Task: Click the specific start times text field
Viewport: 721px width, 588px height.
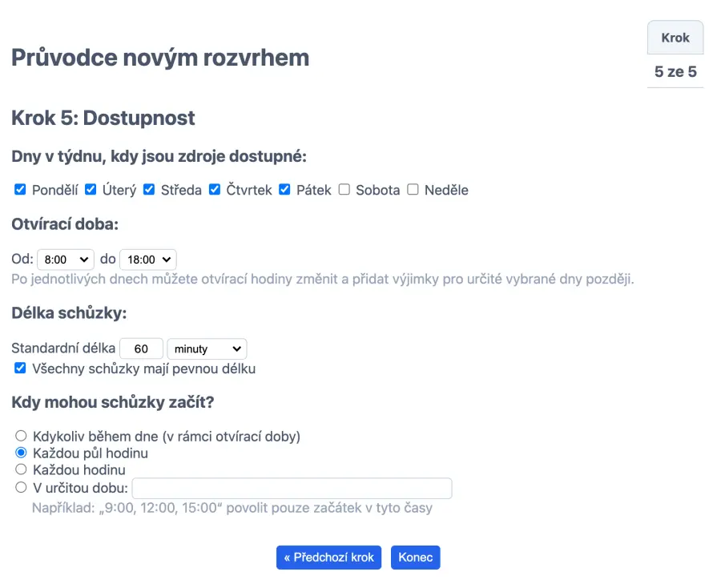Action: pos(292,488)
